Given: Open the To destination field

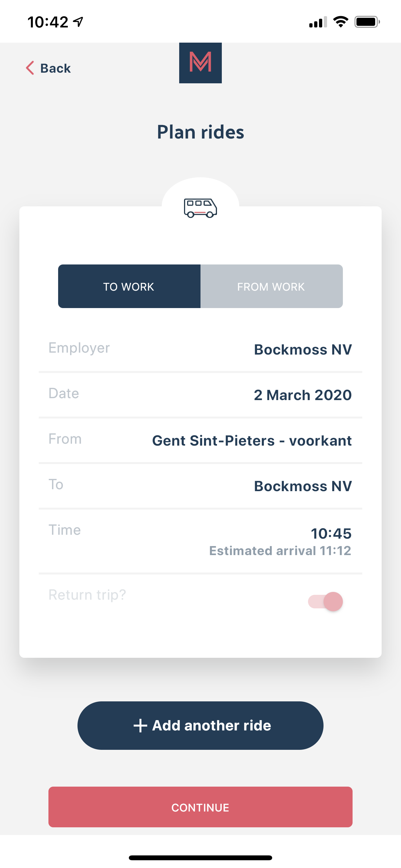Looking at the screenshot, I should tap(200, 486).
